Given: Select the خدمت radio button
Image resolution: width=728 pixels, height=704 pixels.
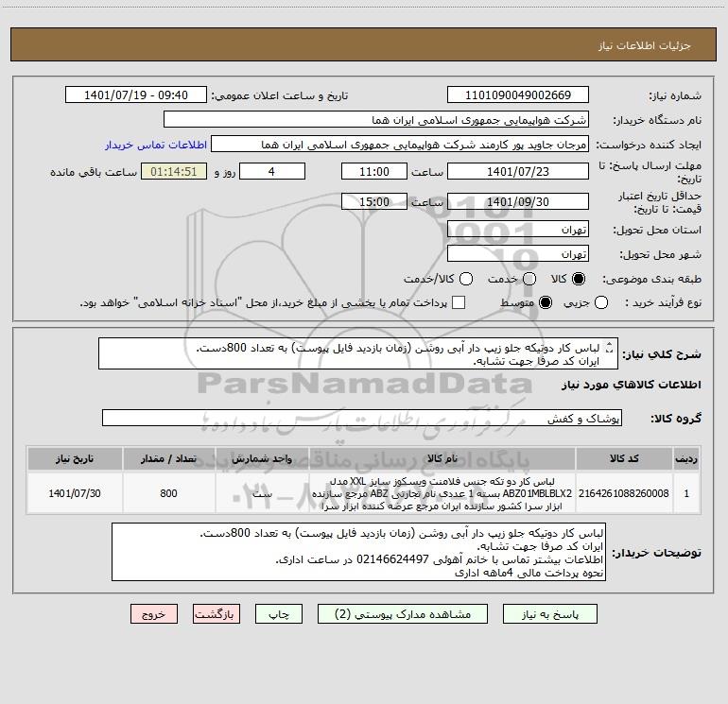Looking at the screenshot, I should pyautogui.click(x=529, y=279).
